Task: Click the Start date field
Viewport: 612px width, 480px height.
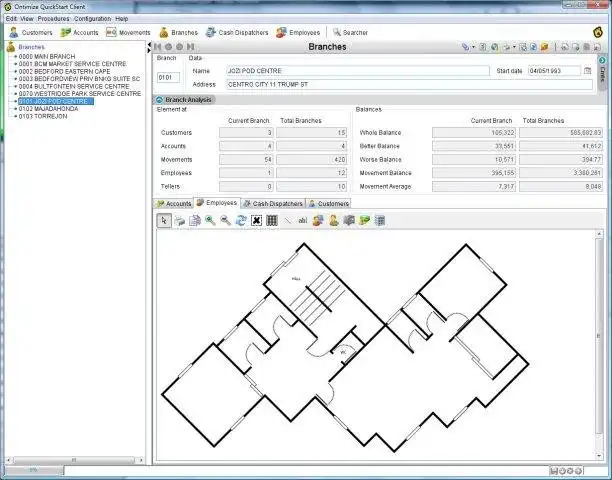Action: pos(554,71)
